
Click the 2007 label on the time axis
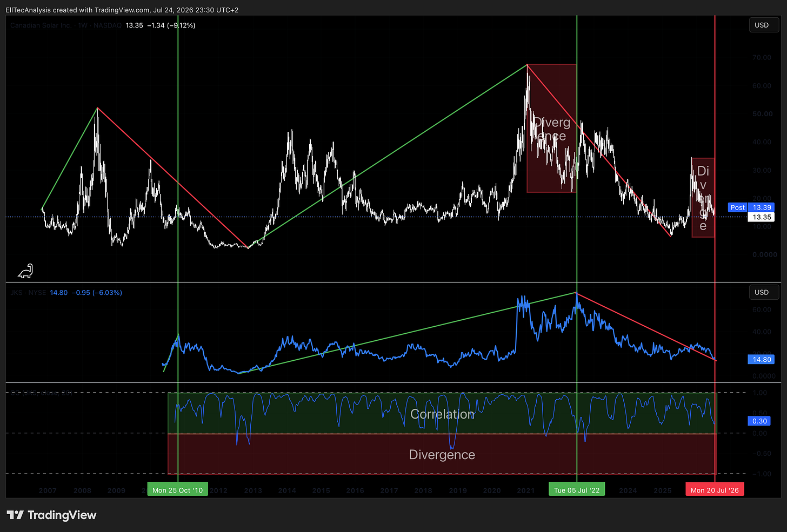coord(48,490)
